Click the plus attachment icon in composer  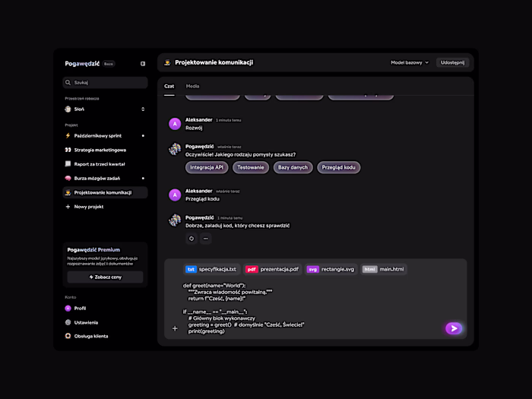(175, 328)
